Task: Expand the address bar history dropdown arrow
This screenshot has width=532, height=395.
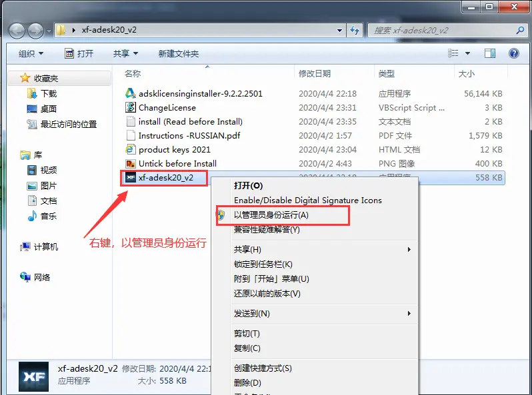Action: click(x=339, y=31)
